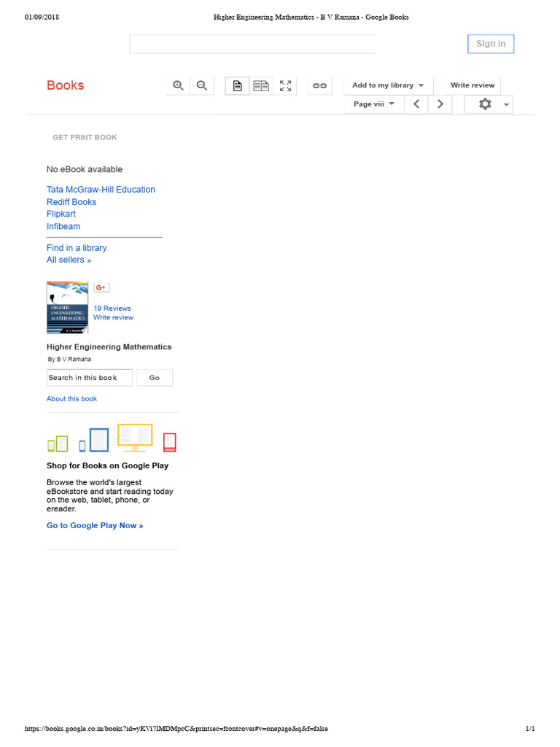Share the book on Google+
560x747 pixels.
click(101, 287)
